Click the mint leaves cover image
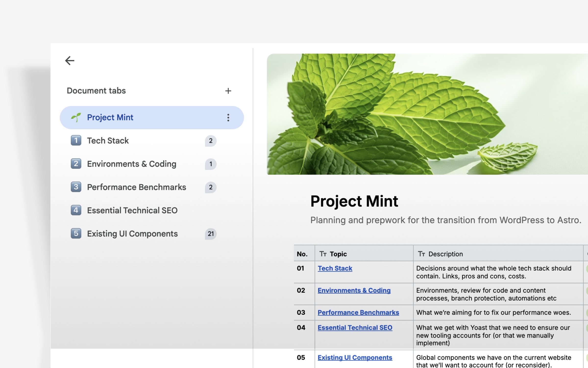This screenshot has height=368, width=588. (x=427, y=114)
